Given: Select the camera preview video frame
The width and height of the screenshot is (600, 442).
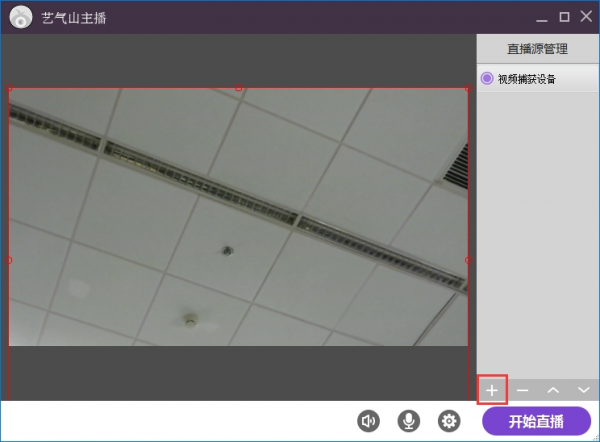Looking at the screenshot, I should pyautogui.click(x=238, y=217).
